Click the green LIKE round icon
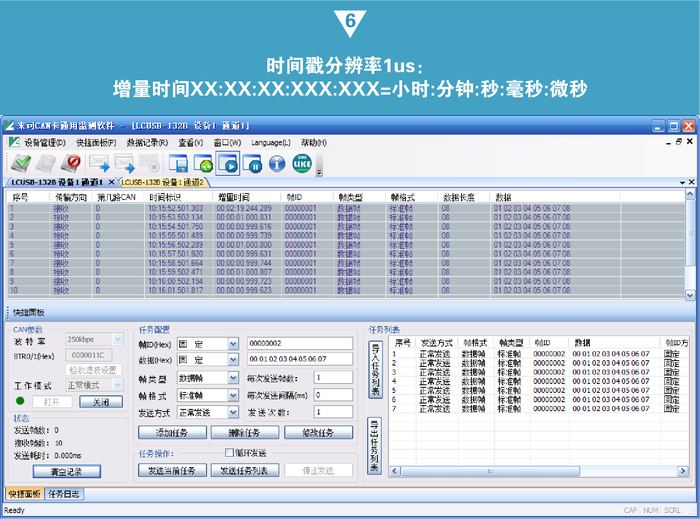Screen dimensions: 700x519 coord(302,163)
